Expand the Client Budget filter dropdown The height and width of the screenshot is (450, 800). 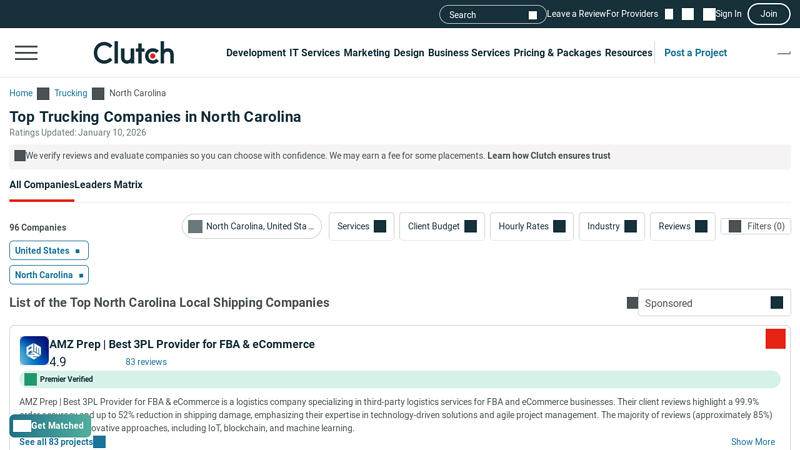(x=442, y=226)
